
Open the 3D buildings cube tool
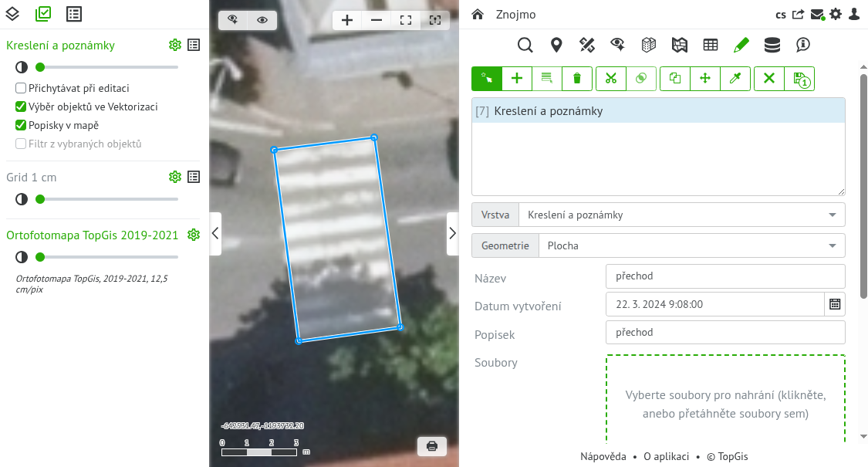point(649,45)
